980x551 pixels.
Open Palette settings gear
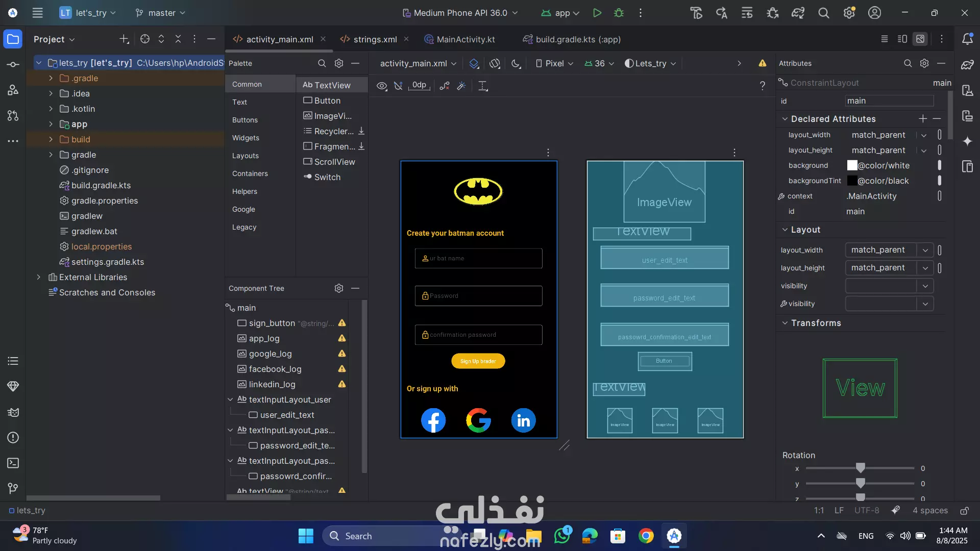point(338,63)
